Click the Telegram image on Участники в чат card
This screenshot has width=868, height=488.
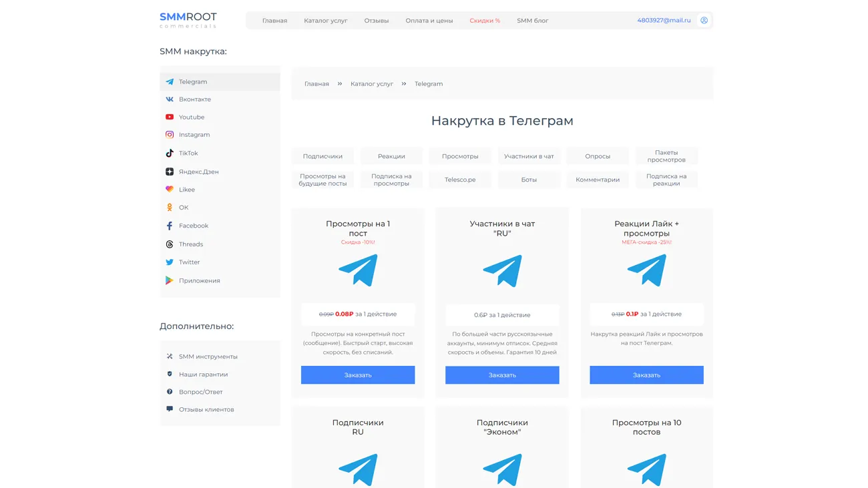[x=502, y=271]
